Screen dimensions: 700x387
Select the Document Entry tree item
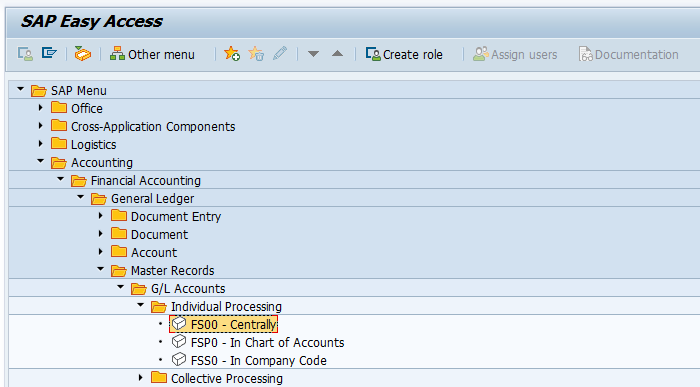coord(176,217)
